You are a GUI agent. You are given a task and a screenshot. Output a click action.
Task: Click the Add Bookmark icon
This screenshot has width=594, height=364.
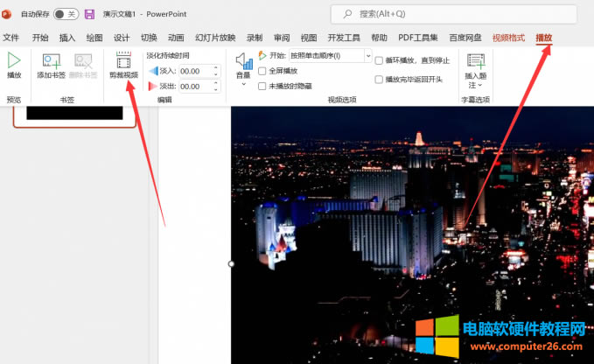tap(50, 61)
